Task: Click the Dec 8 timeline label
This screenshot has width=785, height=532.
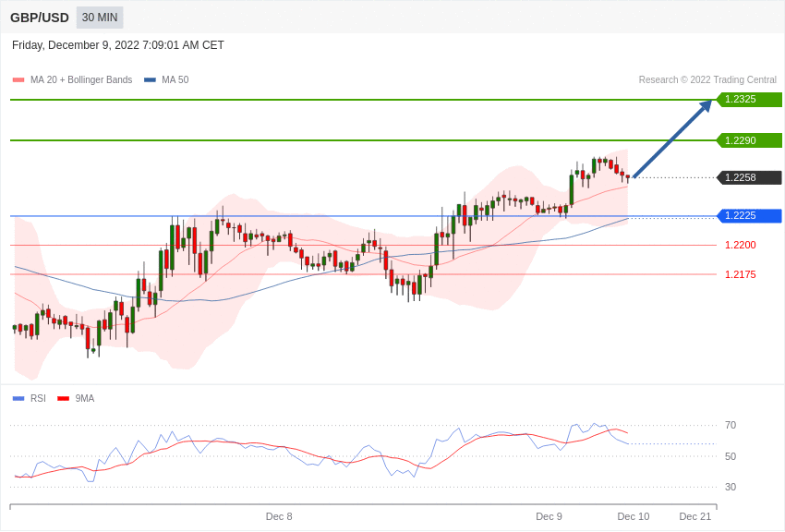Action: pyautogui.click(x=279, y=516)
